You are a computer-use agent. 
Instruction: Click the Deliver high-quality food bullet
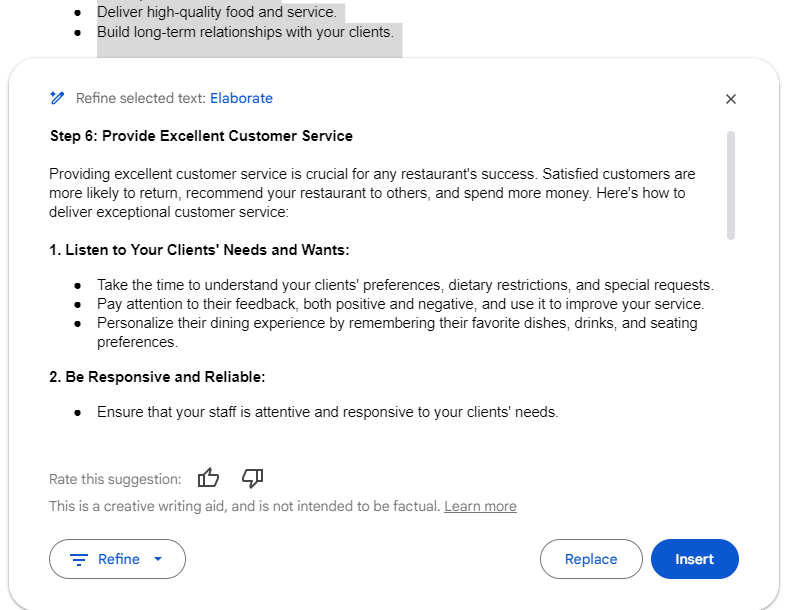click(217, 12)
